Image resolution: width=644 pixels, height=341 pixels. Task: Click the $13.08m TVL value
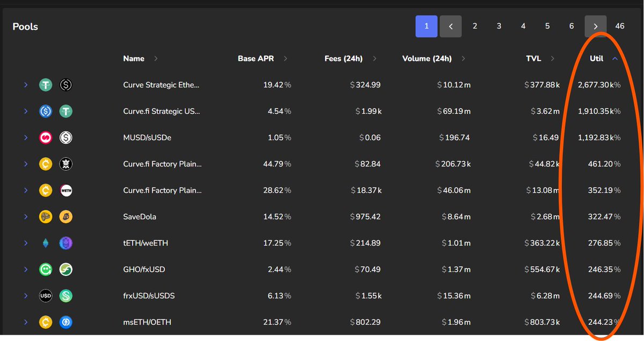(x=543, y=190)
